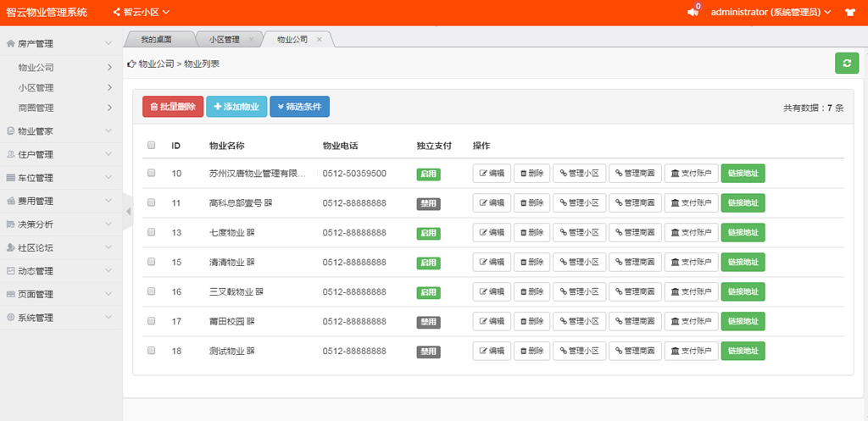The width and height of the screenshot is (868, 421).
Task: Open the notification speaker icon
Action: click(693, 13)
